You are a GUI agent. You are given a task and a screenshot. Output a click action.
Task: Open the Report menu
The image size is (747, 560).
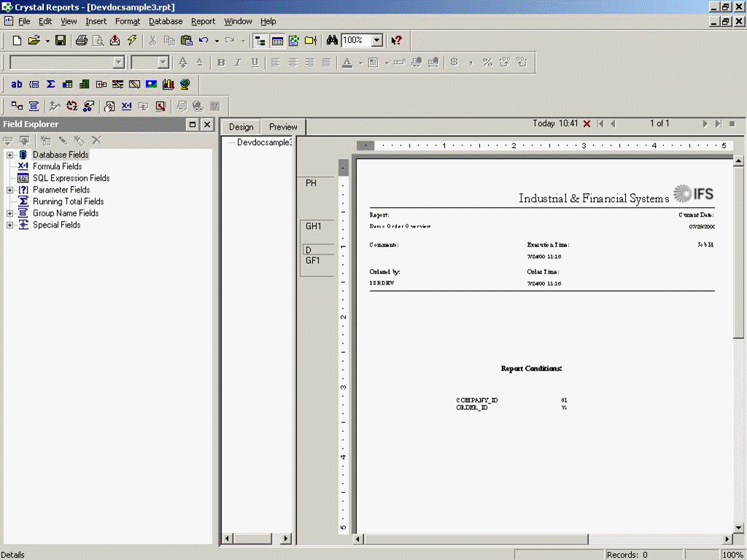(203, 21)
